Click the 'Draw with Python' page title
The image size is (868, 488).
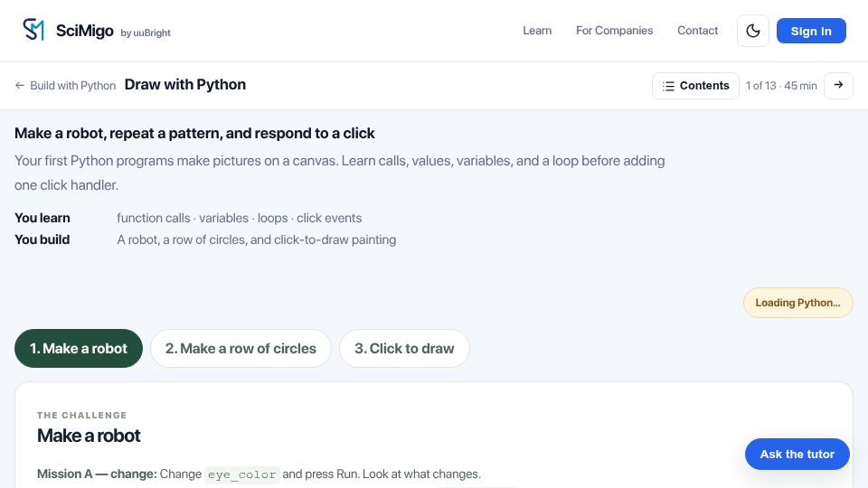pyautogui.click(x=184, y=85)
